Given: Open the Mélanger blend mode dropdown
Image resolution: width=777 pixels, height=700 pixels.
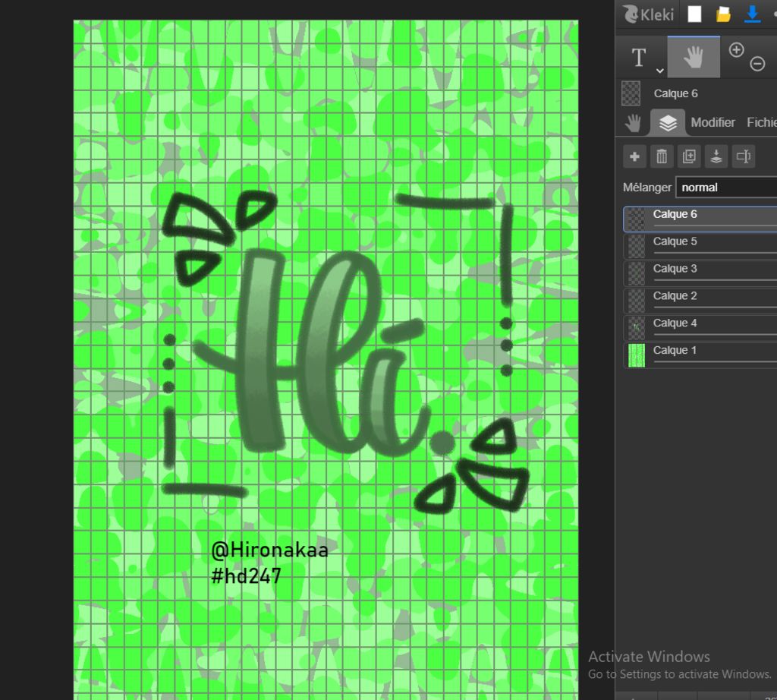Looking at the screenshot, I should click(x=726, y=188).
